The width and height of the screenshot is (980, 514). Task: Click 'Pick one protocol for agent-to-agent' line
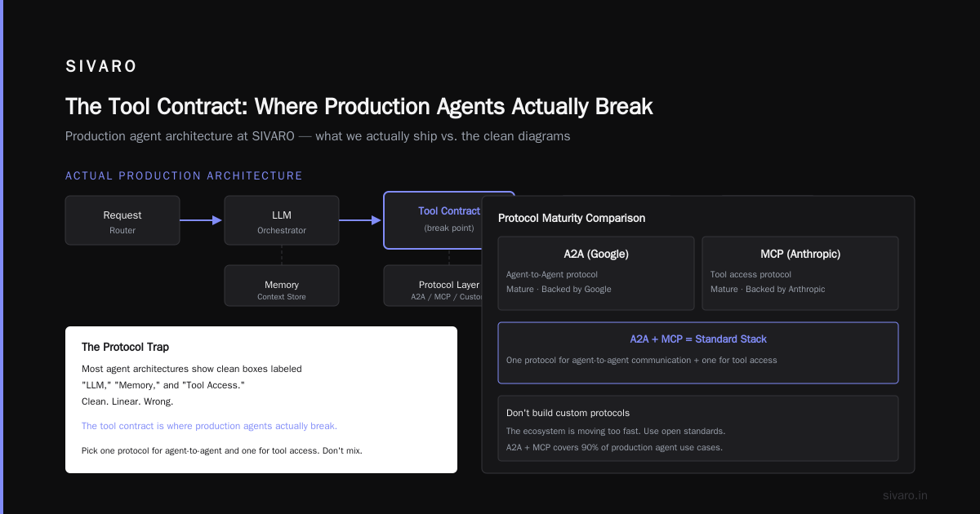coord(221,450)
